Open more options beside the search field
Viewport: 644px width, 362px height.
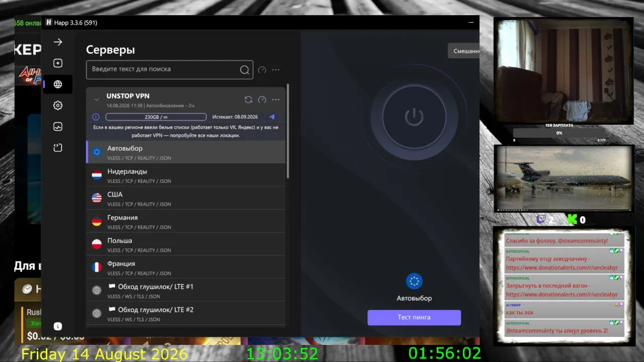pos(276,70)
